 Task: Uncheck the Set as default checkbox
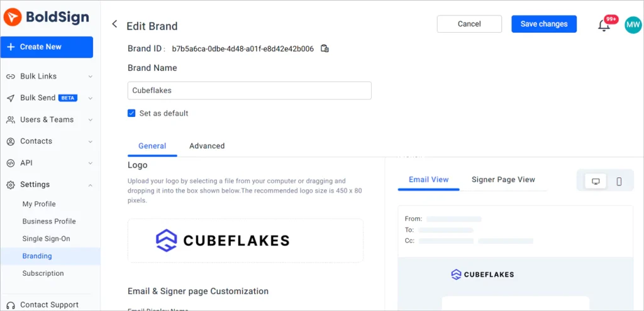[x=131, y=113]
